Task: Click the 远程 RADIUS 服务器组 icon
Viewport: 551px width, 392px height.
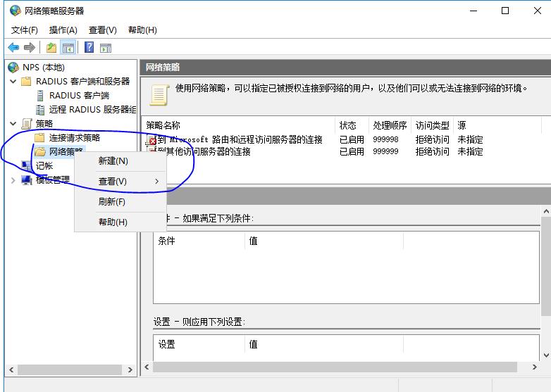Action: point(40,110)
